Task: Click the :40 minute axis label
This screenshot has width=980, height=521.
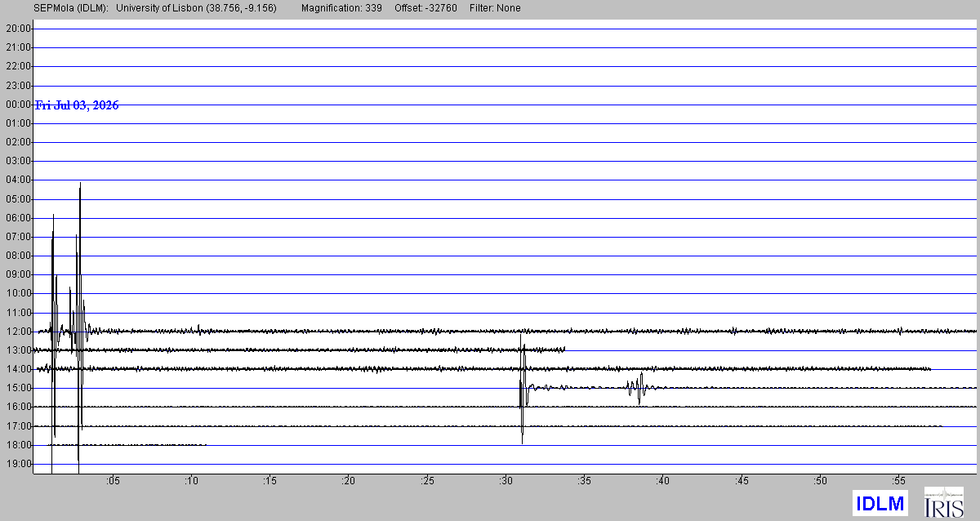Action: [663, 481]
